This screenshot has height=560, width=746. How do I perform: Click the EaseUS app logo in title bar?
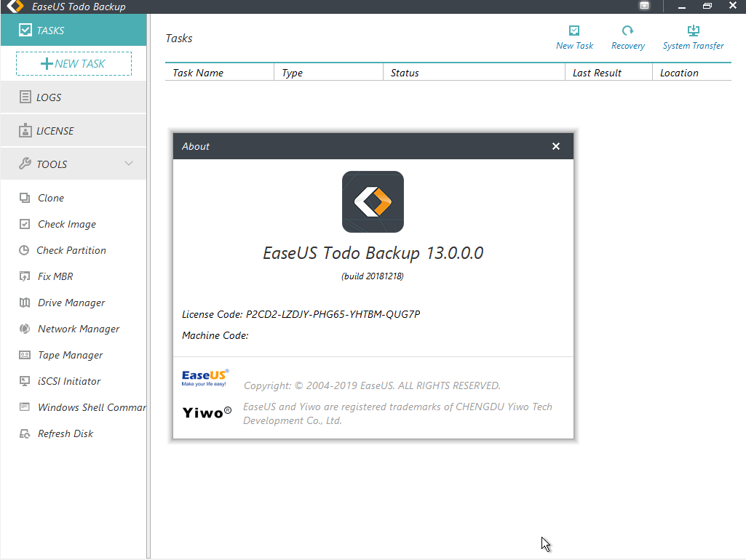coord(15,6)
